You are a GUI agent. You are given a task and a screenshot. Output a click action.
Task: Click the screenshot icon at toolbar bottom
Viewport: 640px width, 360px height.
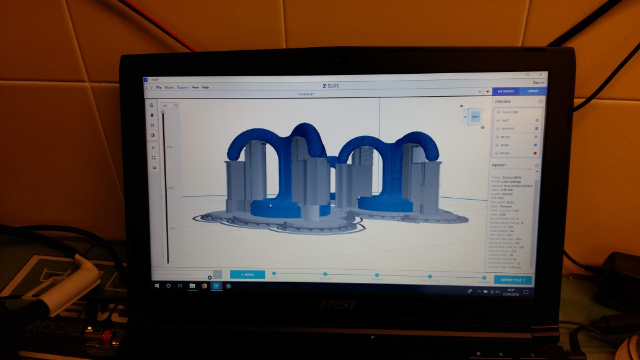click(154, 168)
